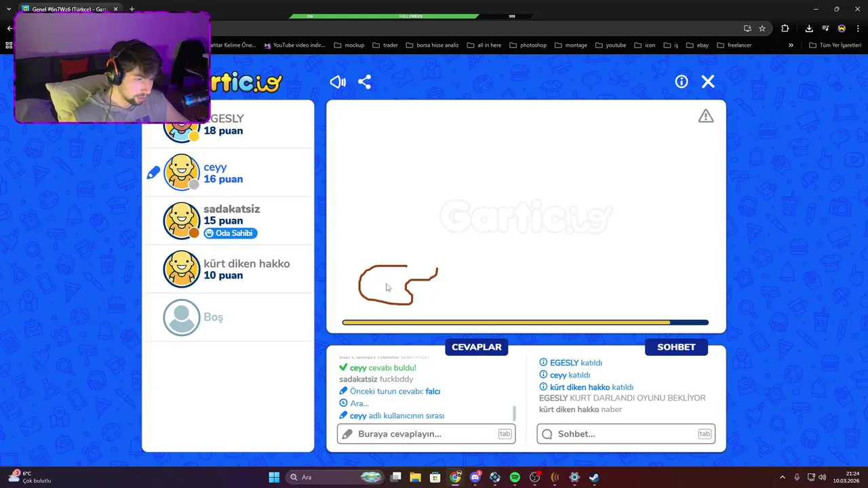Open the game info icon
868x488 pixels.
pyautogui.click(x=682, y=81)
